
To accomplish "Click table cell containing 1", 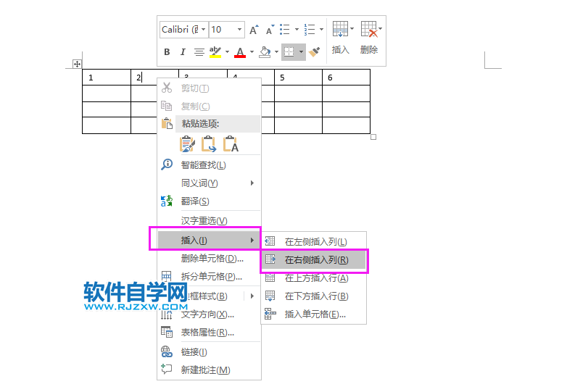I will pyautogui.click(x=107, y=78).
